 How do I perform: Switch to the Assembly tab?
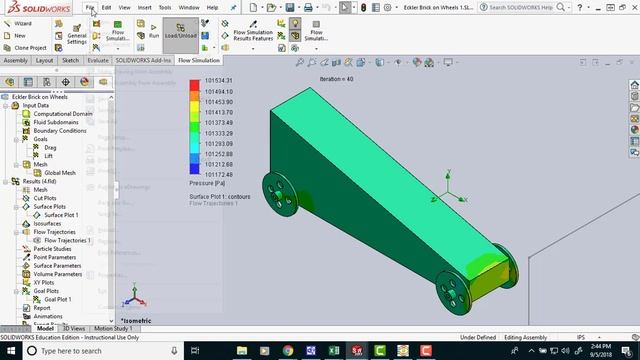pyautogui.click(x=16, y=60)
